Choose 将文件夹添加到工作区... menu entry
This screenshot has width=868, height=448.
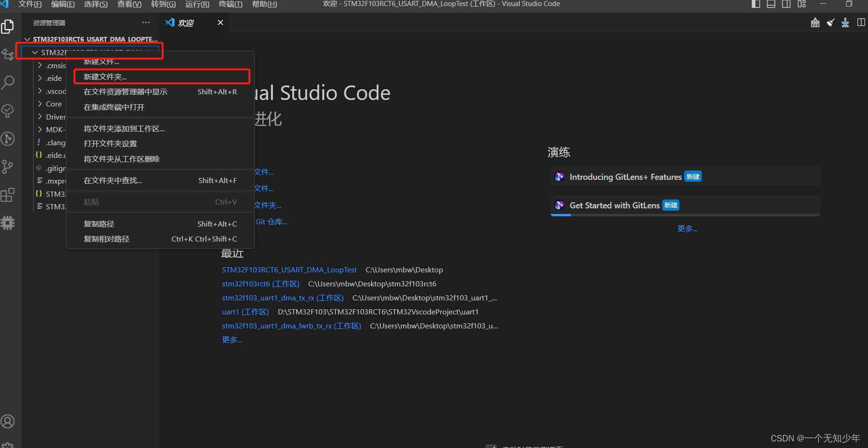pyautogui.click(x=160, y=128)
